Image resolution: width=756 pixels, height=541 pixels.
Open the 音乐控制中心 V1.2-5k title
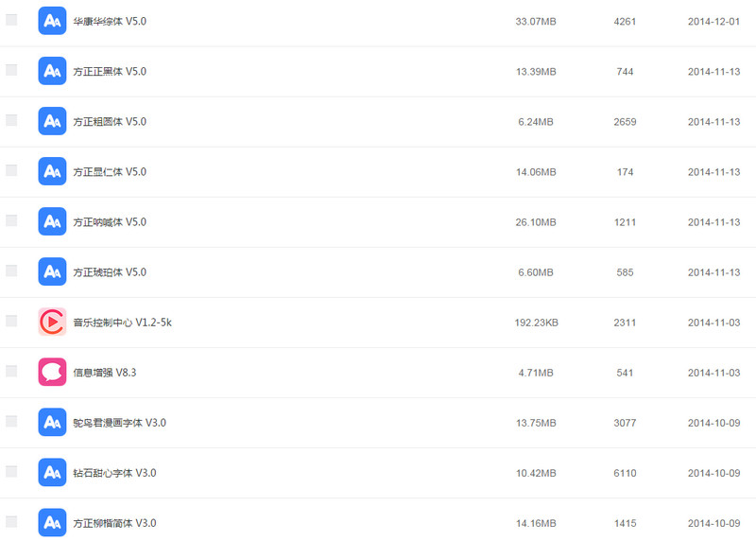(x=122, y=323)
